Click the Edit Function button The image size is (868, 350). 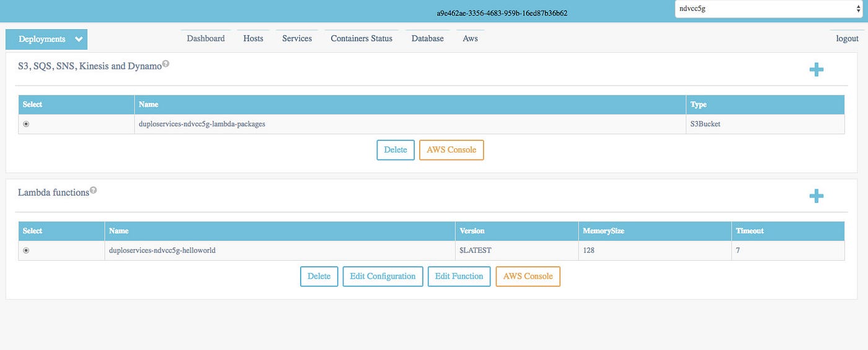[459, 277]
